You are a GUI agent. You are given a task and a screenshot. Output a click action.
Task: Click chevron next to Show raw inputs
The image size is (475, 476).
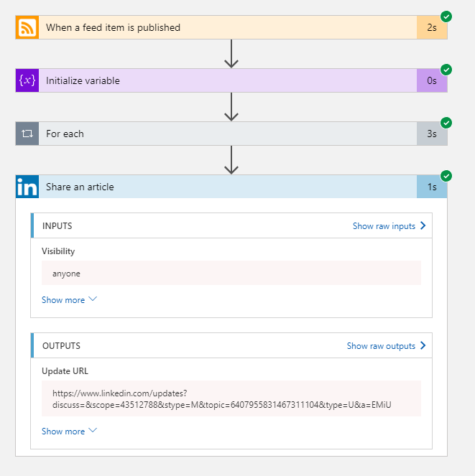(423, 225)
